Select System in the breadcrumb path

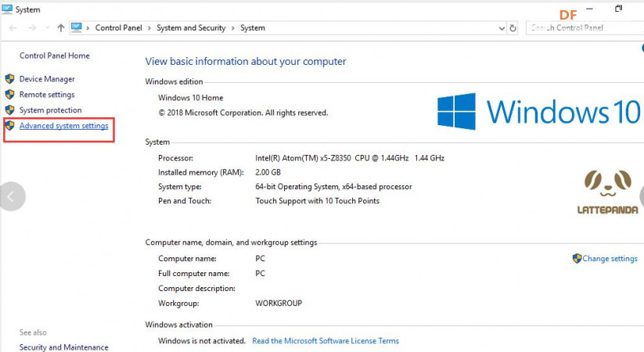pyautogui.click(x=253, y=28)
